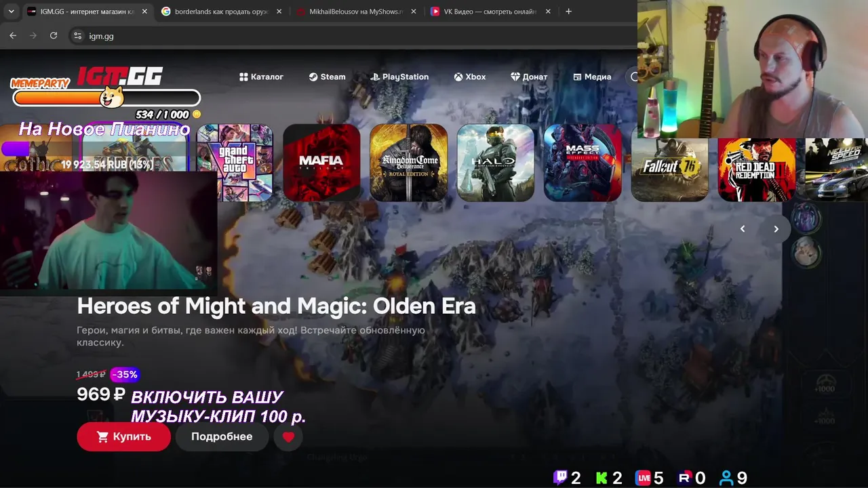
Task: Show the next carousel slide
Action: pyautogui.click(x=776, y=229)
